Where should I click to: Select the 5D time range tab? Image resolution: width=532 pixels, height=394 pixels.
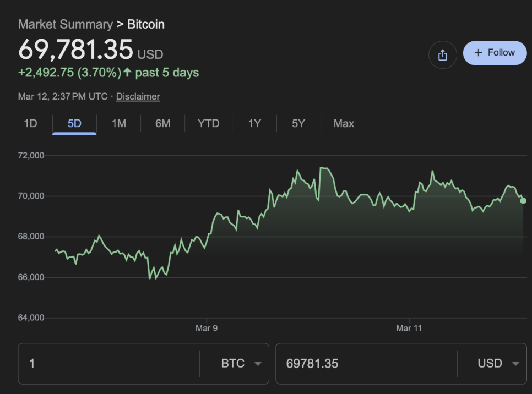74,124
